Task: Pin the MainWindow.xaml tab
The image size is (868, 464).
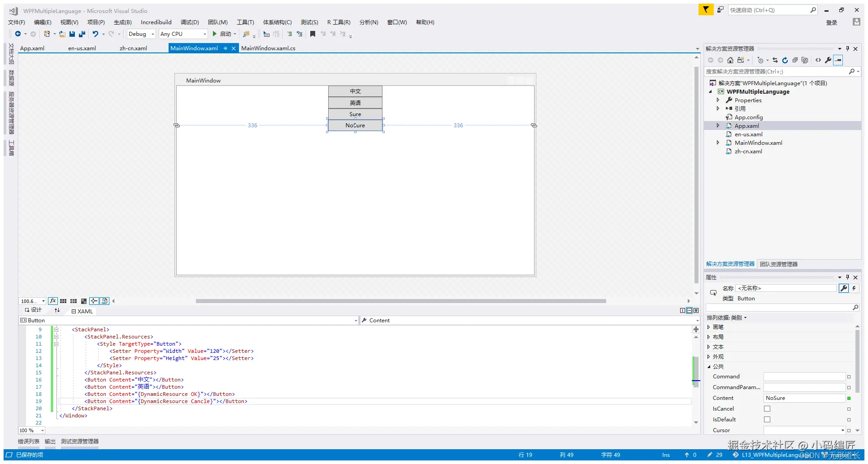Action: coord(226,48)
